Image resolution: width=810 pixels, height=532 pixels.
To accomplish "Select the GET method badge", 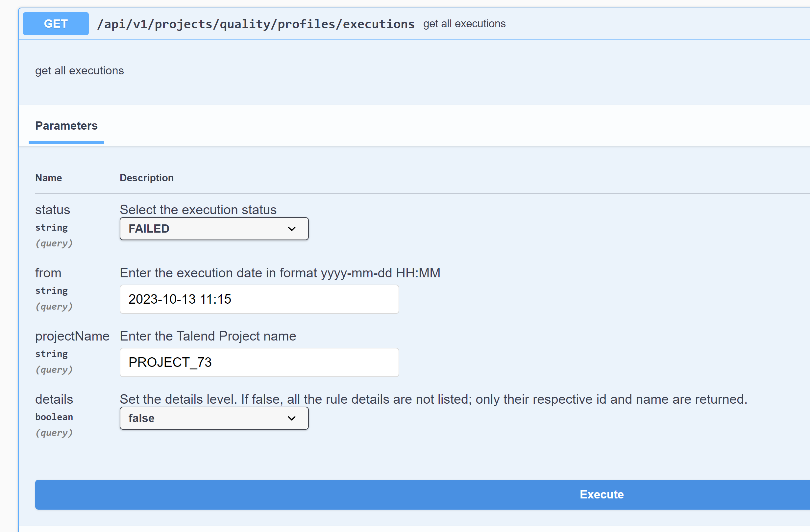I will click(x=56, y=23).
